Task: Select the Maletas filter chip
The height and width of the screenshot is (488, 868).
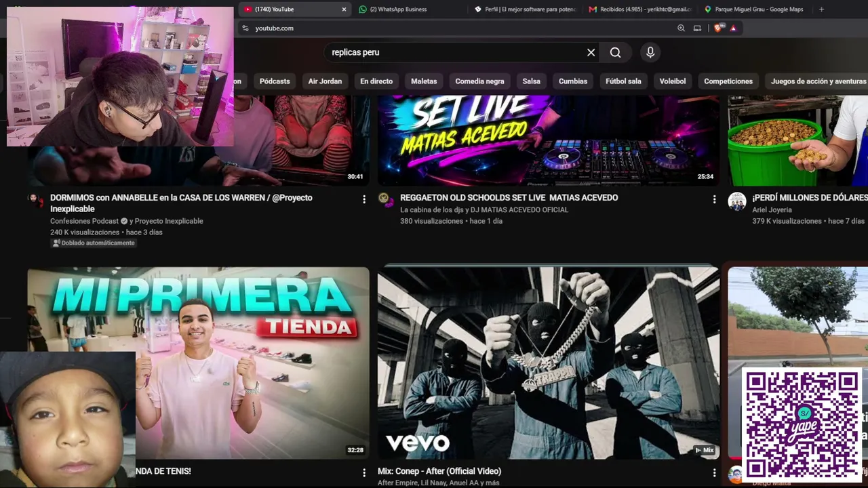Action: tap(424, 81)
